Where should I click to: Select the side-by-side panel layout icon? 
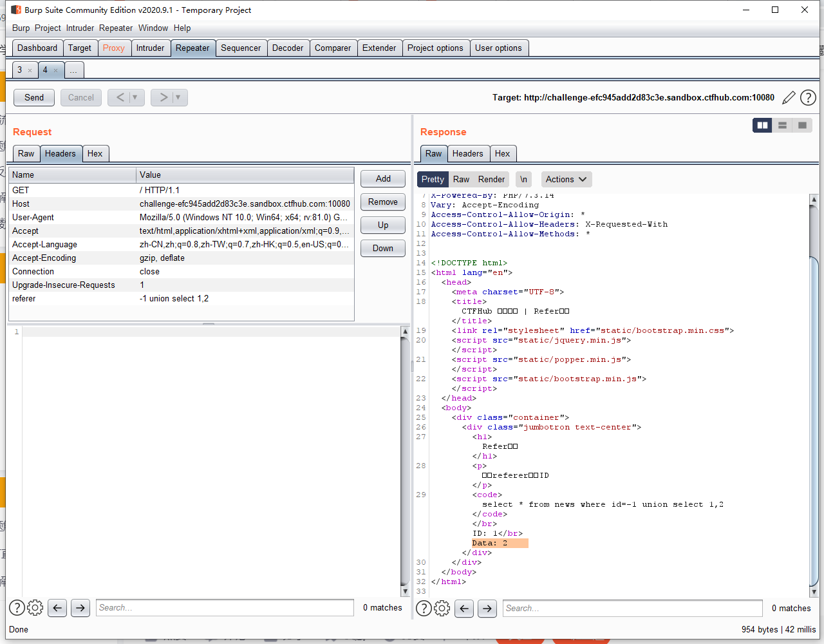coord(762,125)
